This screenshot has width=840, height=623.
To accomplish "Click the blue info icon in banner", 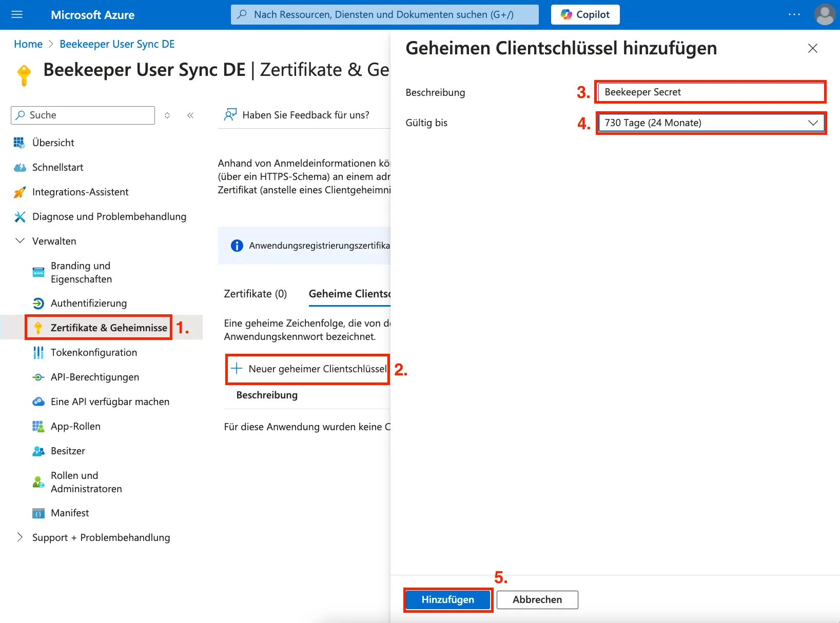I will [x=237, y=246].
